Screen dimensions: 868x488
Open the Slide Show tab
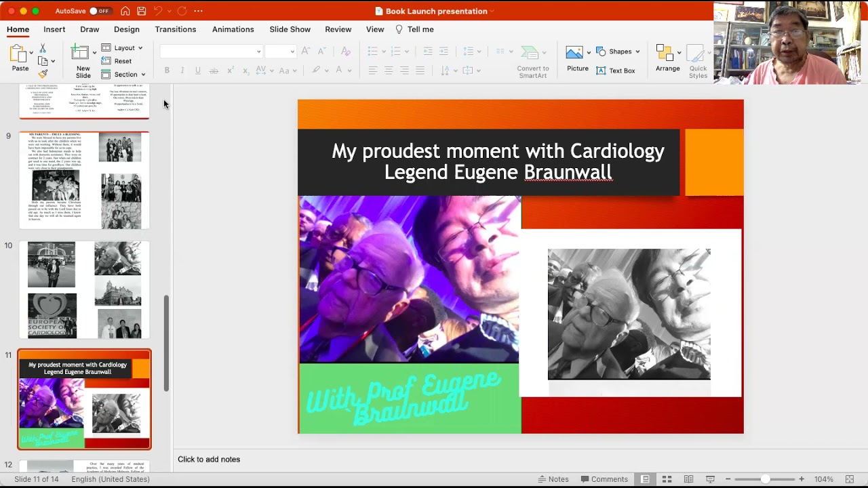pyautogui.click(x=290, y=29)
